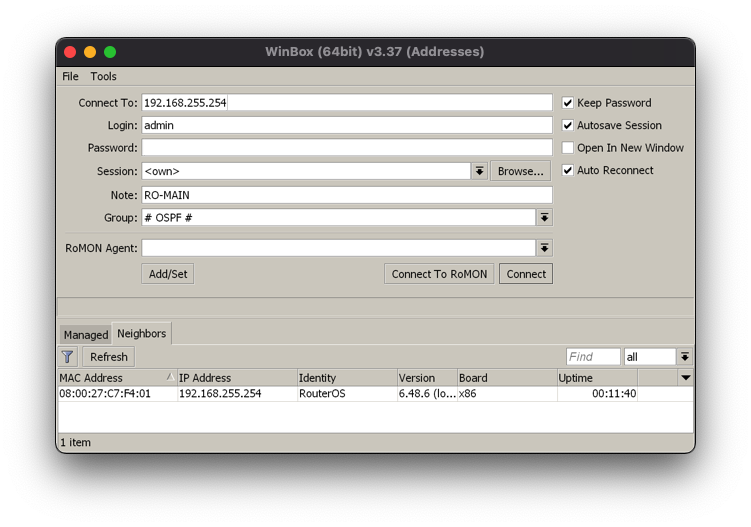Select the RouterOS neighbor row 192.168.255.254
751x527 pixels.
click(x=300, y=394)
